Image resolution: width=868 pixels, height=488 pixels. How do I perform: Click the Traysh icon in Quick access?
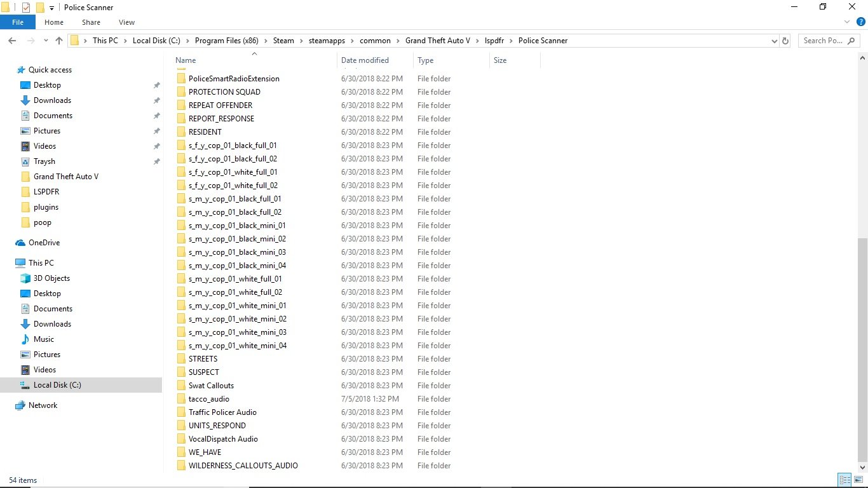25,161
